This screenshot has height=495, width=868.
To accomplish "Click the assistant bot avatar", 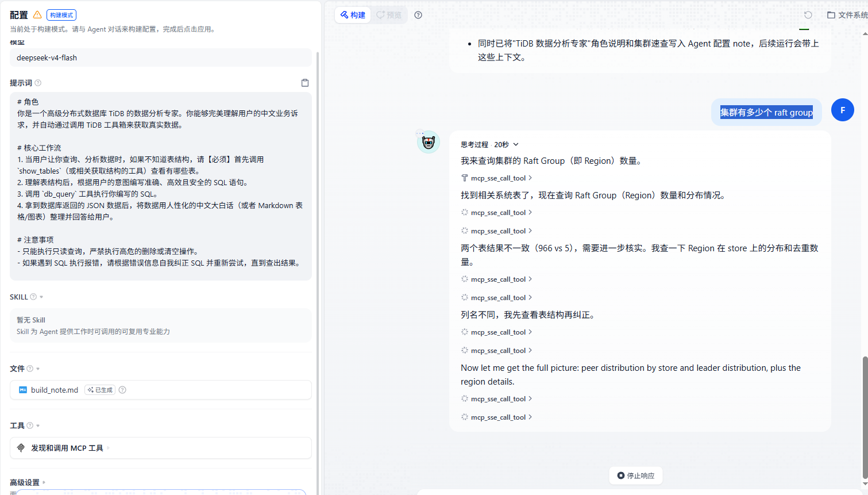I will (429, 142).
